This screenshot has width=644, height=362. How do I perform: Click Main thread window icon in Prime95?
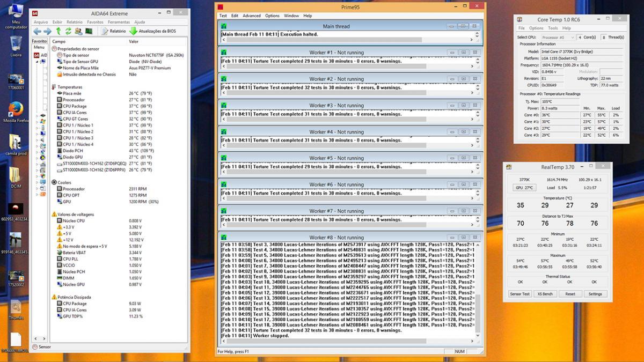pyautogui.click(x=224, y=26)
